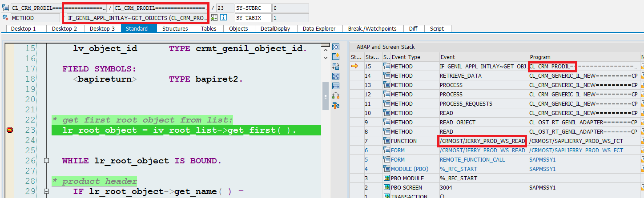Click the source icon in stack row 13
Viewport: 644px width, 198px height.
point(386,85)
